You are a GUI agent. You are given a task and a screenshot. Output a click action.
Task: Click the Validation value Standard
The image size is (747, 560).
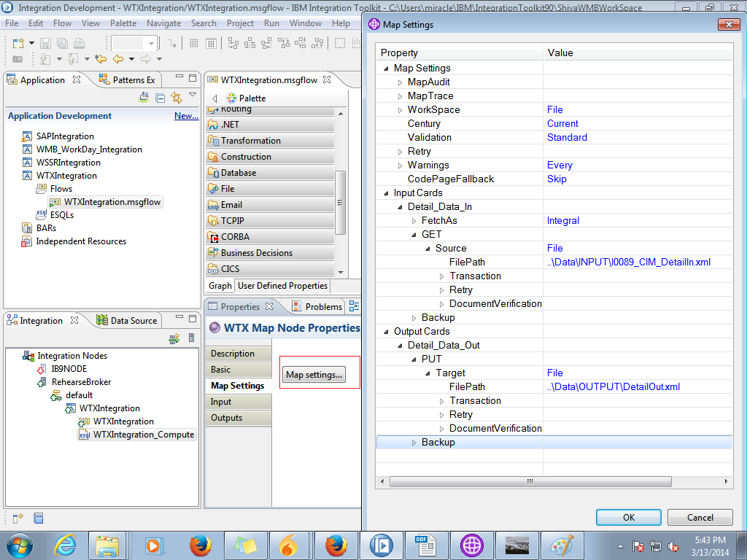[567, 137]
